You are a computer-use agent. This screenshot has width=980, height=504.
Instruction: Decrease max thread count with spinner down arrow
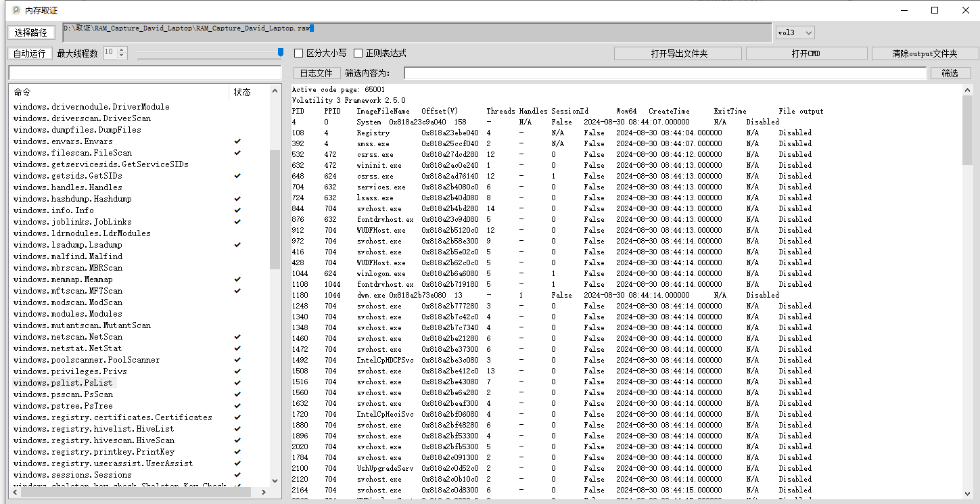tap(122, 56)
